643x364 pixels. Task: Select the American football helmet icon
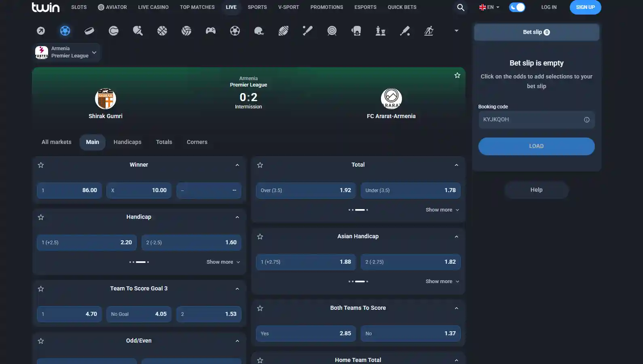click(x=259, y=31)
